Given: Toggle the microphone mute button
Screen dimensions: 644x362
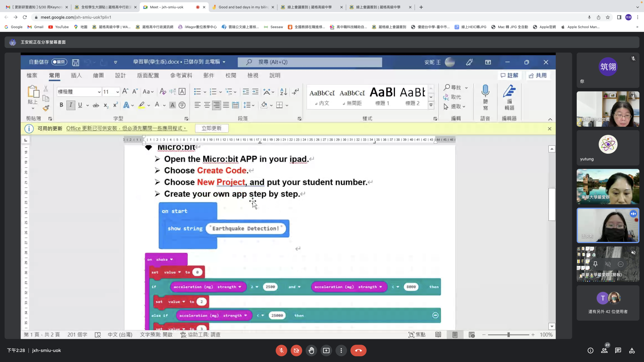Looking at the screenshot, I should (281, 350).
